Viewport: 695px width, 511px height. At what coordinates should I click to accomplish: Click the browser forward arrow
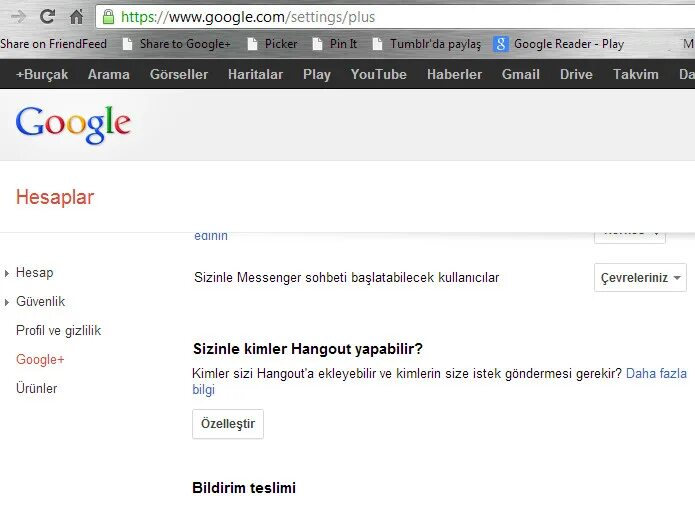[x=18, y=17]
